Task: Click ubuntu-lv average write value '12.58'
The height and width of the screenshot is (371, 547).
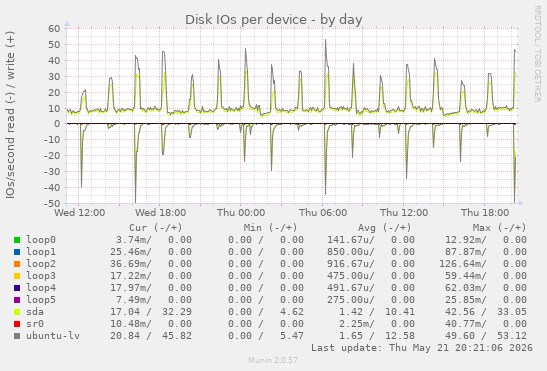Action: (400, 336)
